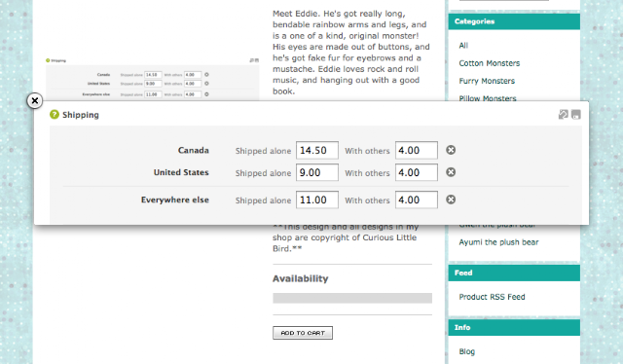This screenshot has width=623, height=364.
Task: Open the Blog link under Info
Action: pos(467,351)
